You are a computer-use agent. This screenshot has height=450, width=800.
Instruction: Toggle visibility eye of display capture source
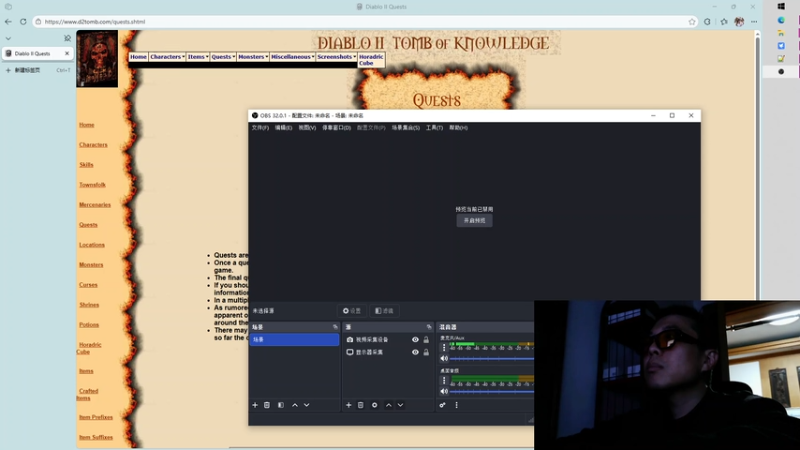(415, 352)
